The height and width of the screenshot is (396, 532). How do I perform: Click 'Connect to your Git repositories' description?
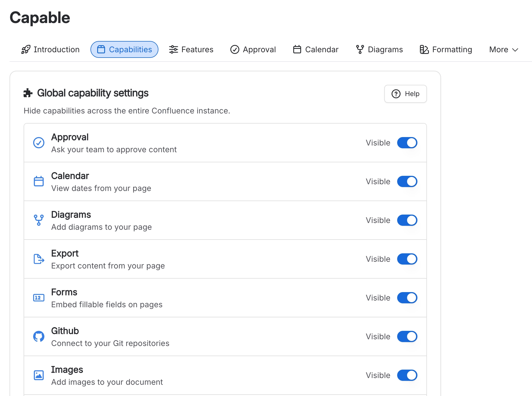(x=110, y=343)
